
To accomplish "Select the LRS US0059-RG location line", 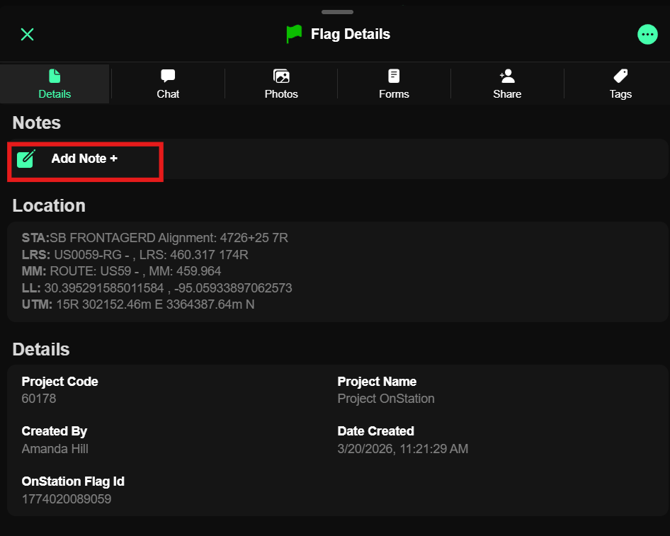I will 135,255.
